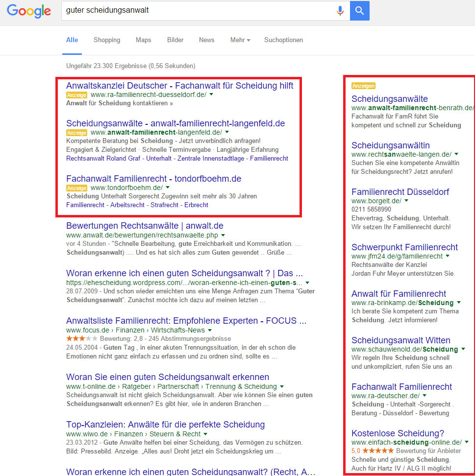Click the microphone voice search icon
Image resolution: width=475 pixels, height=476 pixels.
pyautogui.click(x=340, y=11)
